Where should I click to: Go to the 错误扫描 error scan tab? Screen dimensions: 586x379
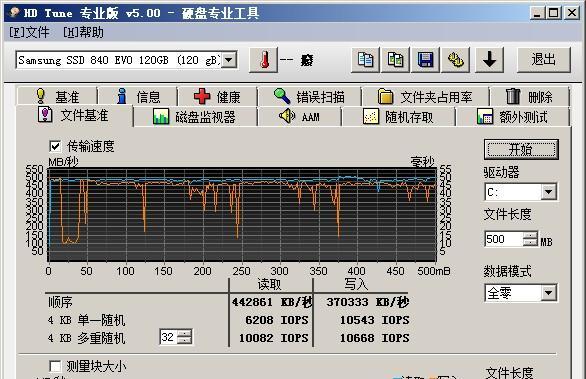pyautogui.click(x=309, y=97)
